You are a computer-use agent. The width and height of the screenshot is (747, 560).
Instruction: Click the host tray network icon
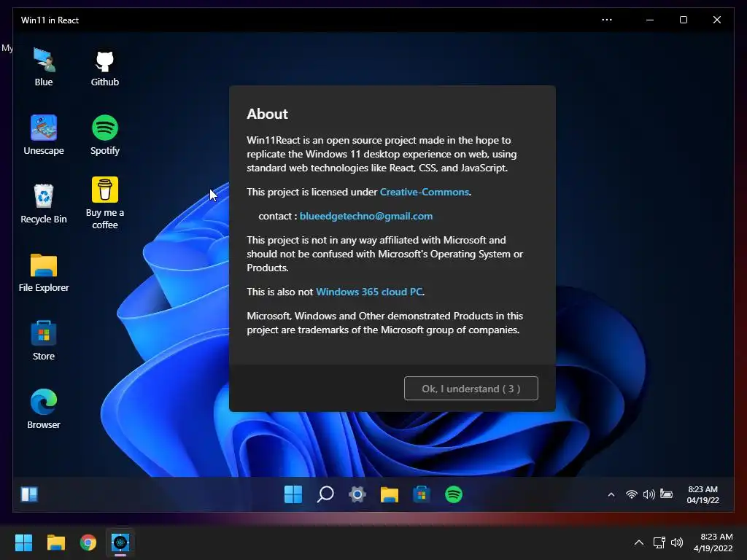659,542
